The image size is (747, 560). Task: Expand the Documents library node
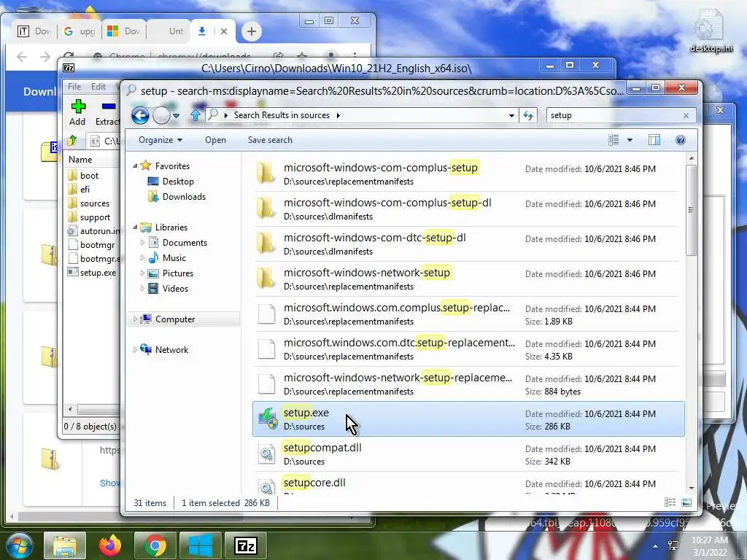pyautogui.click(x=142, y=242)
